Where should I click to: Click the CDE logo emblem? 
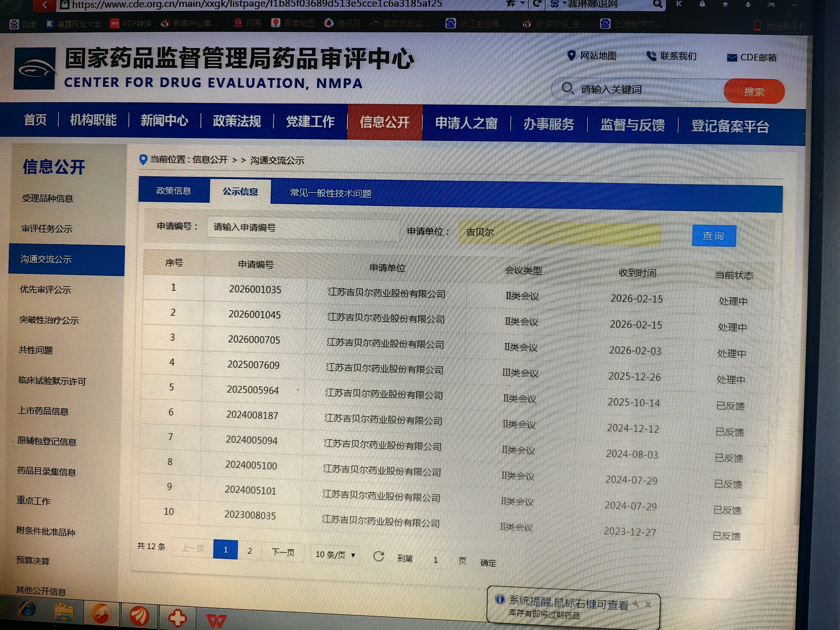click(34, 68)
